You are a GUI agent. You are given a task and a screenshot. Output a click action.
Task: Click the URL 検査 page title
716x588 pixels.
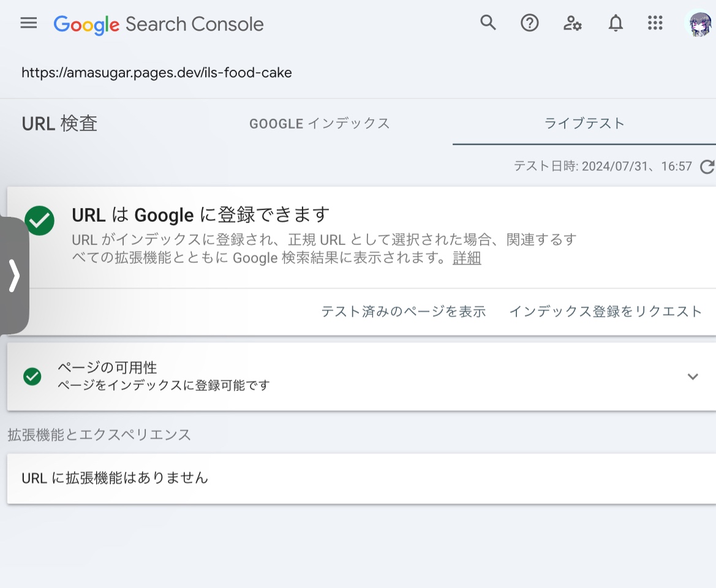pos(60,124)
